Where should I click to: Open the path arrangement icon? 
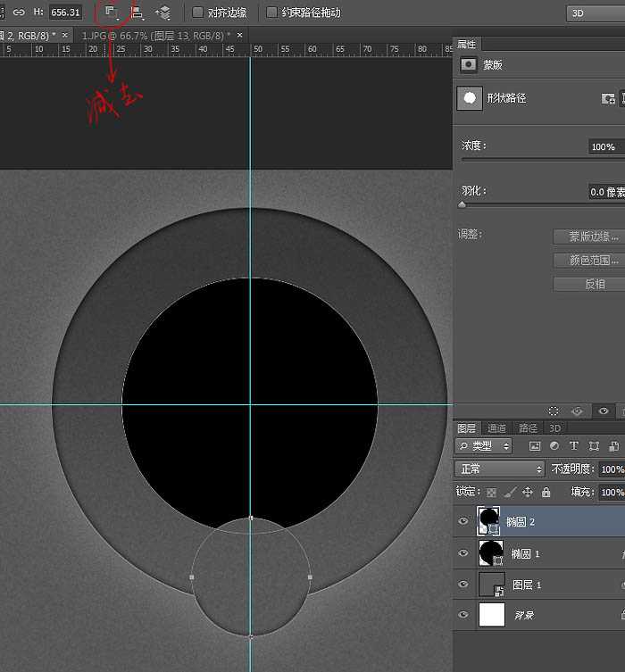point(162,12)
